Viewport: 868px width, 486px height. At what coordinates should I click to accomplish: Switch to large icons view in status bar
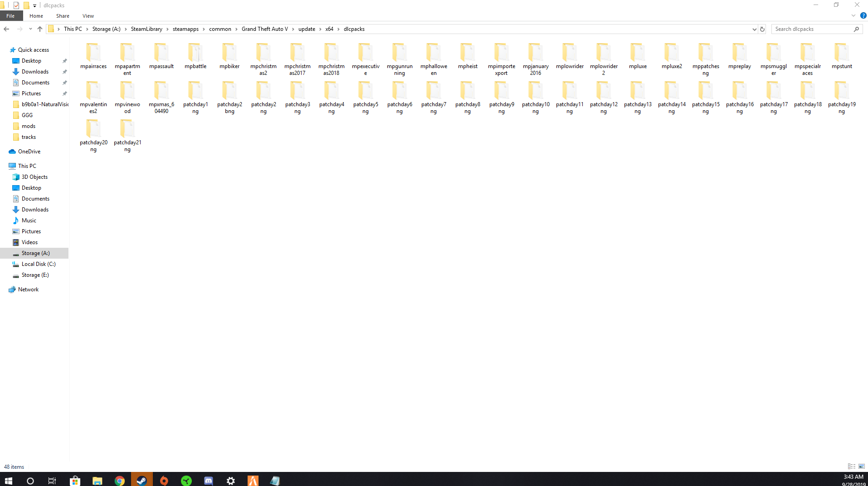[861, 466]
